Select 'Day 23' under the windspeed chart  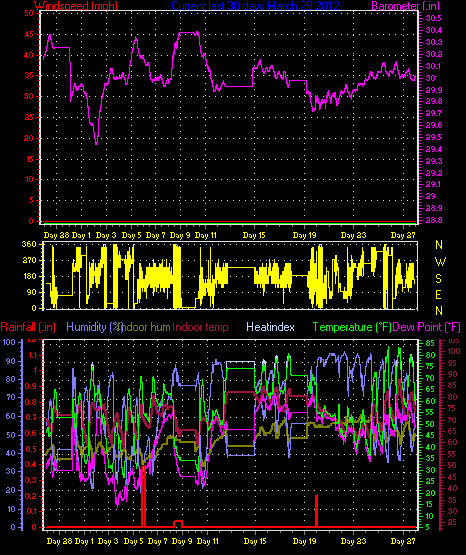tap(353, 235)
